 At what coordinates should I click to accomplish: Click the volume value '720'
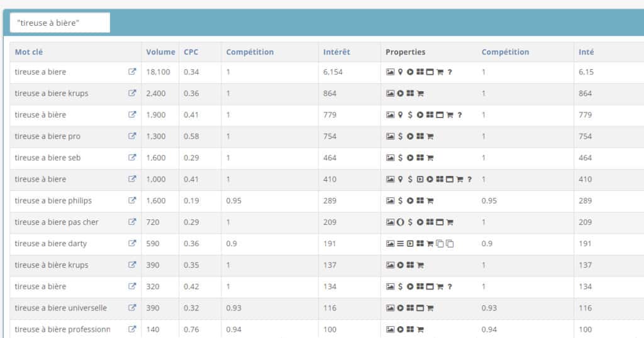[153, 222]
